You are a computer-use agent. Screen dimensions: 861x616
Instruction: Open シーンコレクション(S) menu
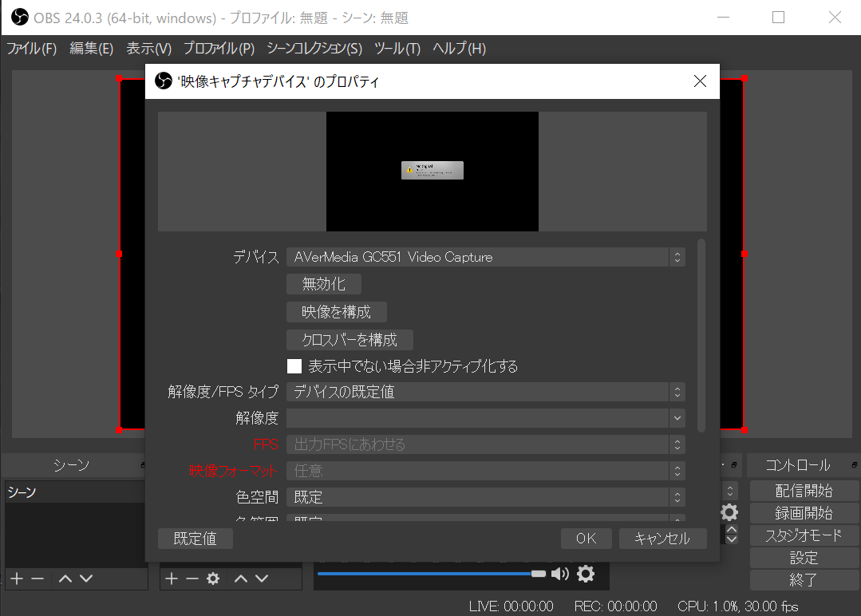coord(314,49)
